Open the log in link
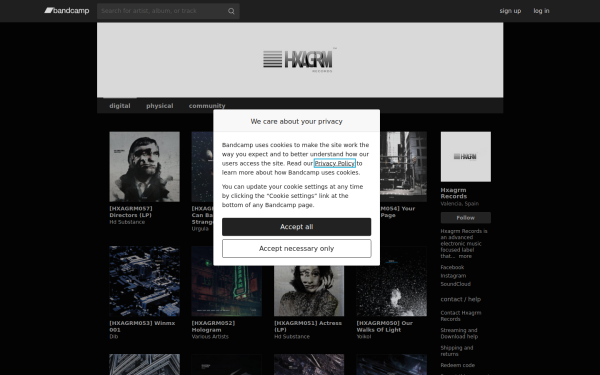This screenshot has height=375, width=600. [541, 11]
